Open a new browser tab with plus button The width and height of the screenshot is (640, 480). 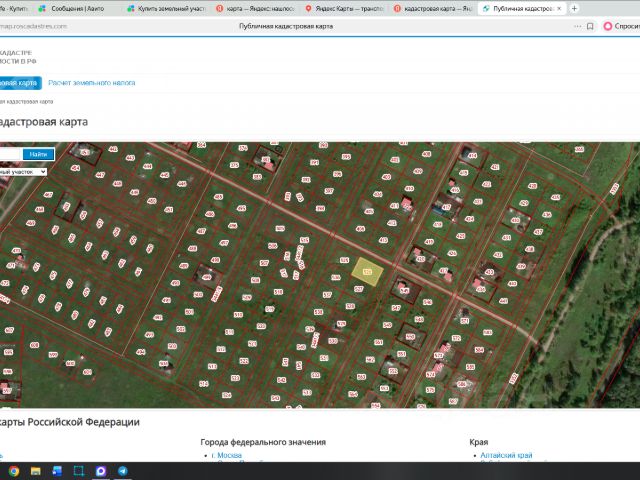(574, 8)
